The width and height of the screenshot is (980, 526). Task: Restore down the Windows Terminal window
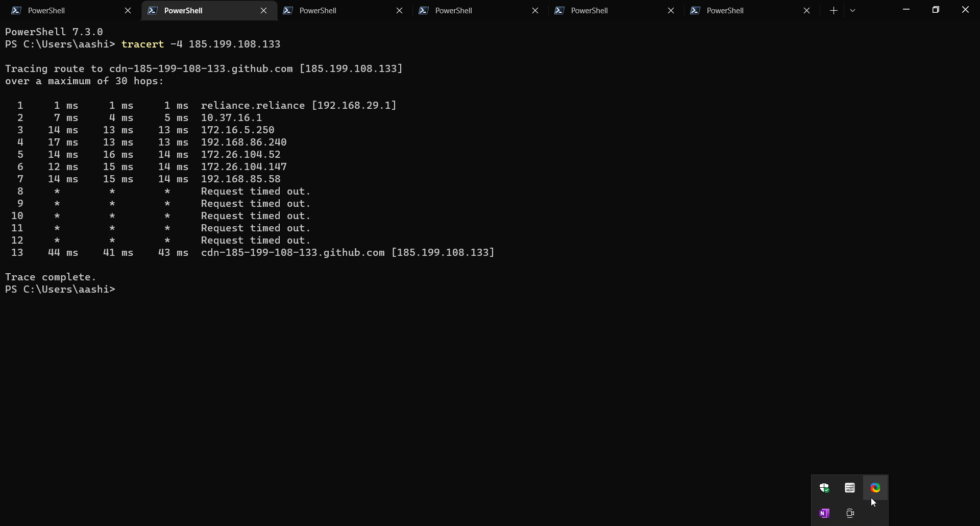tap(936, 10)
